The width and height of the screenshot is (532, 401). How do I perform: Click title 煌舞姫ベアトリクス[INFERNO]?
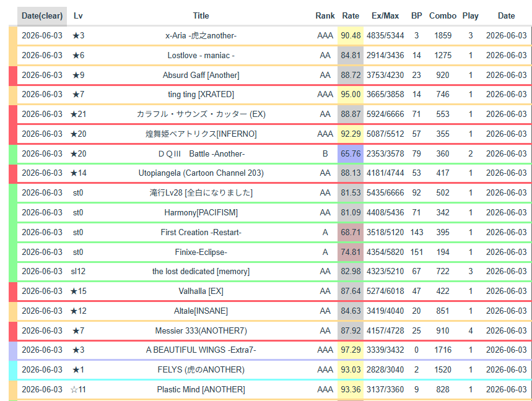click(201, 134)
